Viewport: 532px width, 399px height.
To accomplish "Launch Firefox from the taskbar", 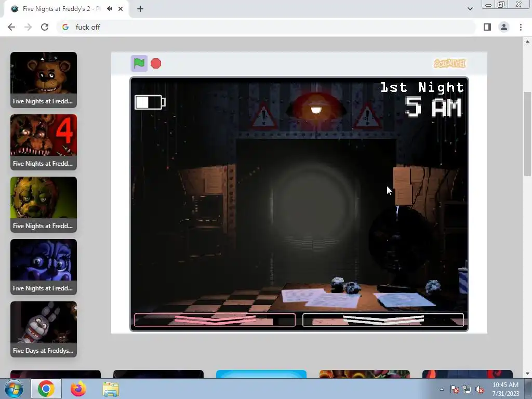I will (78, 389).
